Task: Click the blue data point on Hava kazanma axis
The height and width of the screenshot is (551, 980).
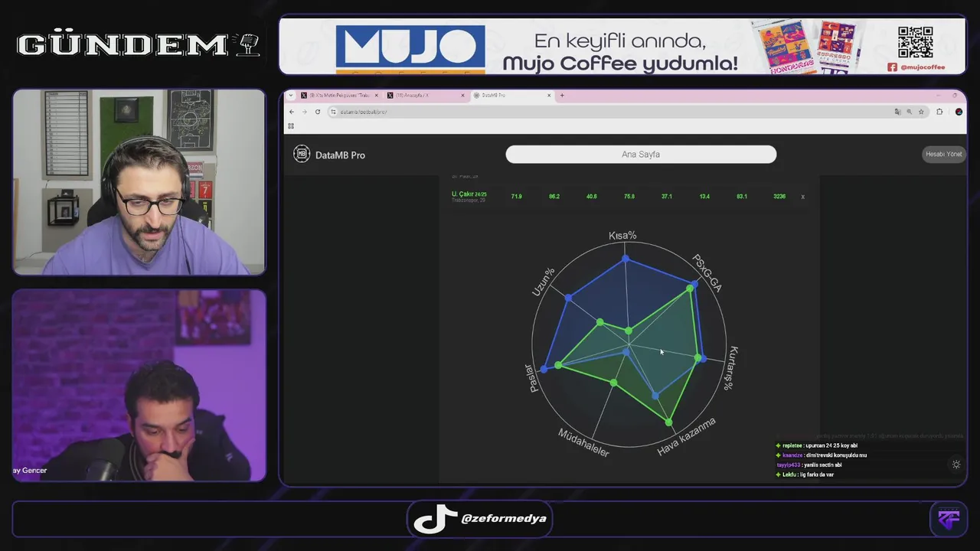Action: [x=655, y=395]
